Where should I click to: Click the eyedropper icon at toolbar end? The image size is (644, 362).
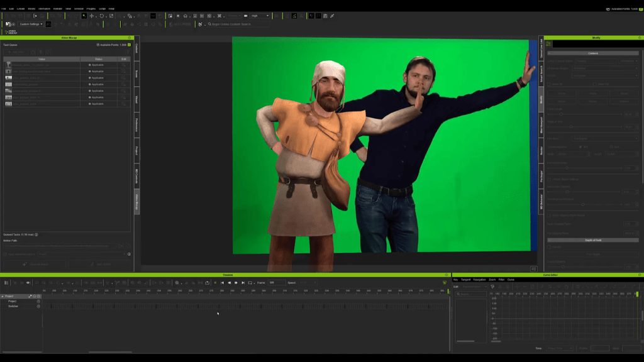pyautogui.click(x=332, y=16)
